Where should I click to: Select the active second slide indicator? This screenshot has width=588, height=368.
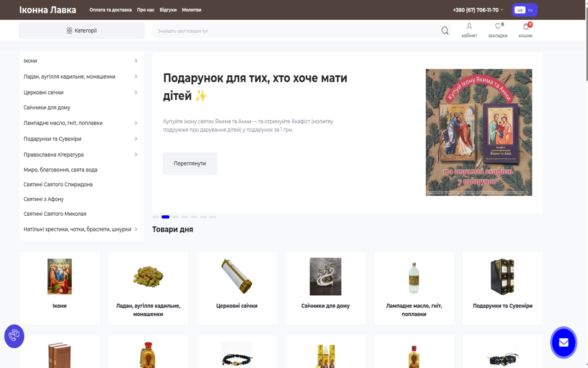[166, 217]
